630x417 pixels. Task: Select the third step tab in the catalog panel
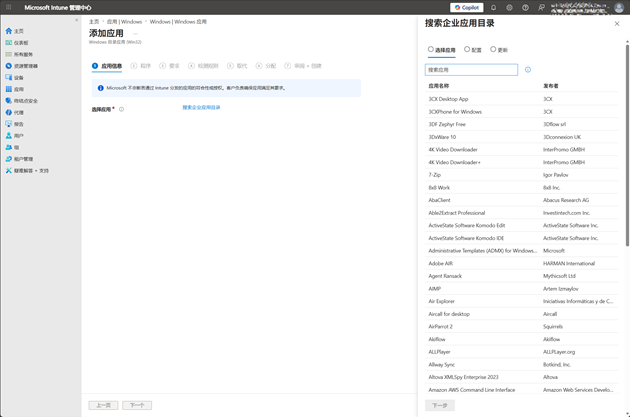point(499,50)
